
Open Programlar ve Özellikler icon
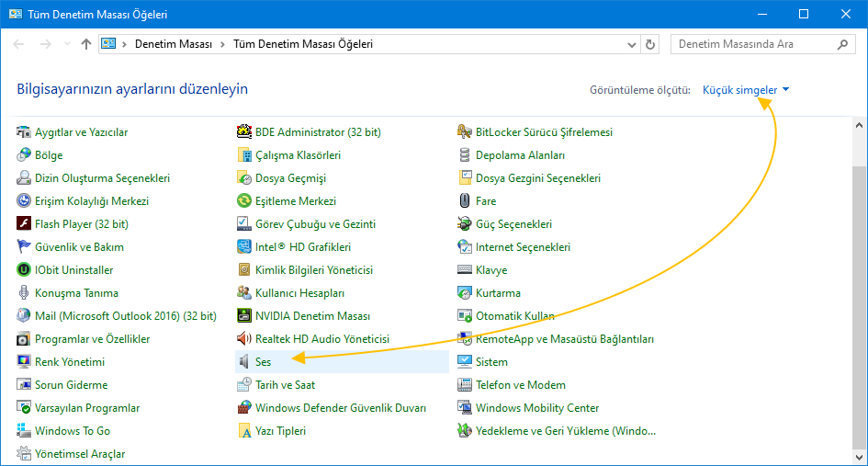click(x=23, y=339)
